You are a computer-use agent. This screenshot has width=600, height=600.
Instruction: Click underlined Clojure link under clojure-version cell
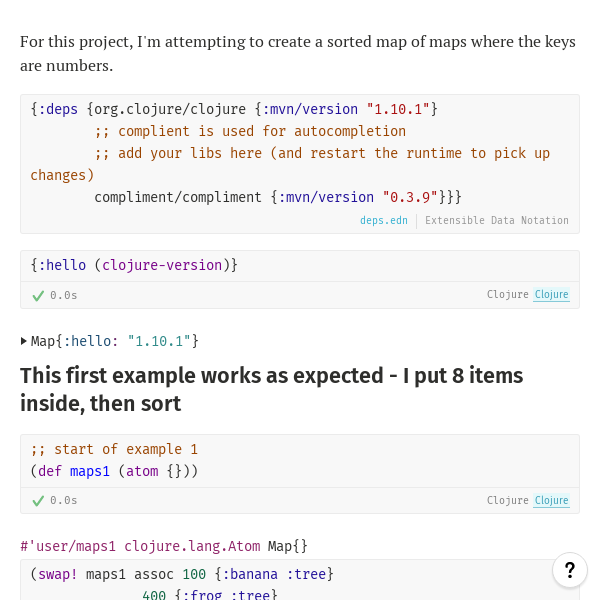coord(551,295)
